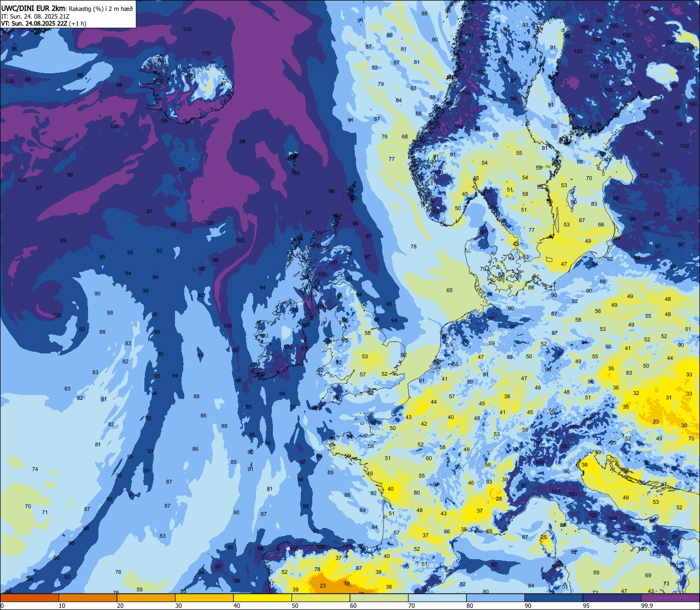Select the 30–40 golden-yellow legend swatch
Screen dimensions: 700x610
[x=204, y=598]
